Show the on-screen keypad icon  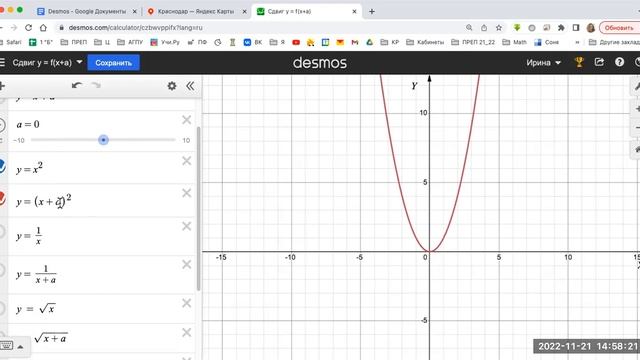click(x=6, y=346)
